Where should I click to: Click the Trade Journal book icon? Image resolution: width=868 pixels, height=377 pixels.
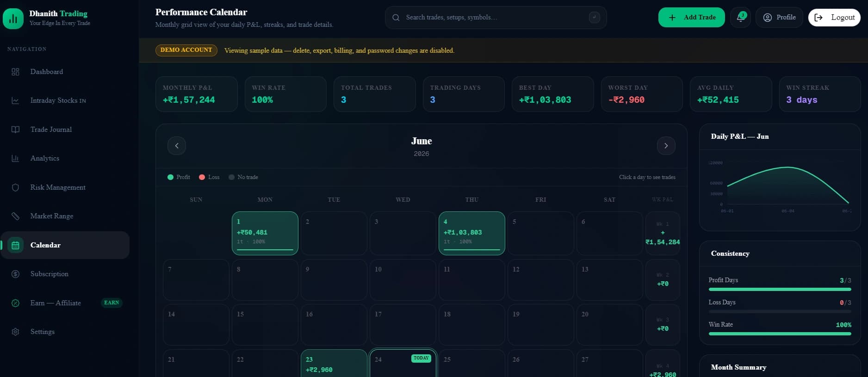click(x=15, y=130)
